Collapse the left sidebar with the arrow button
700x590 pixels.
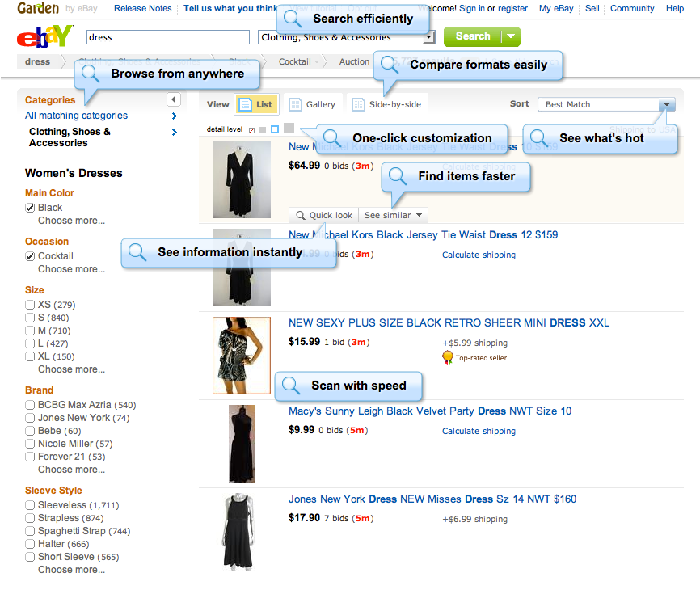click(174, 99)
